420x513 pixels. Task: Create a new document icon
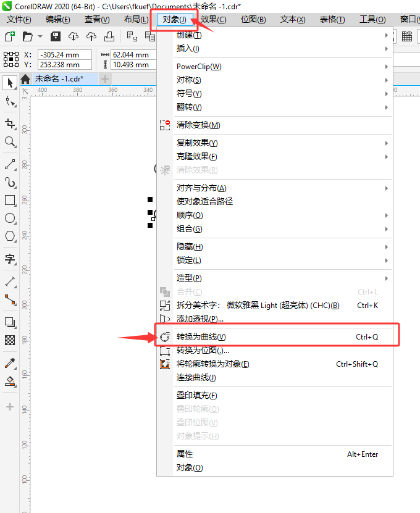coord(10,36)
